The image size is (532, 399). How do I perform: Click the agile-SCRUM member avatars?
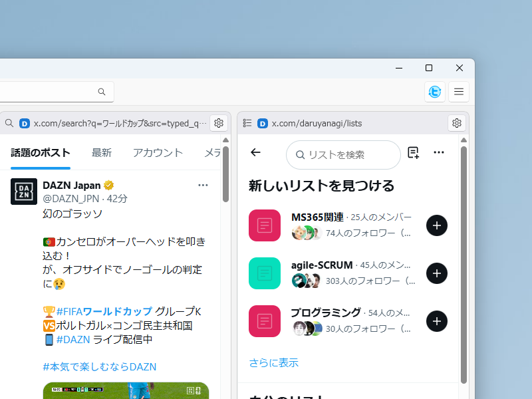click(307, 281)
